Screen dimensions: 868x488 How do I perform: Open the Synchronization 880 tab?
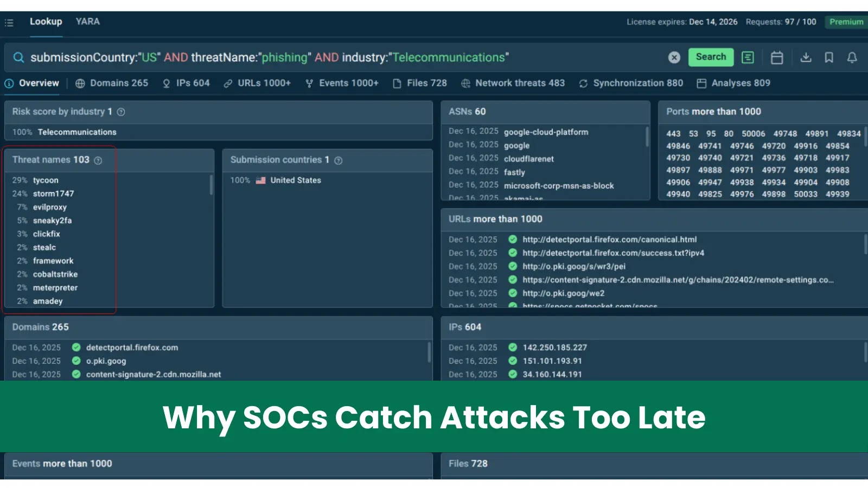tap(638, 83)
